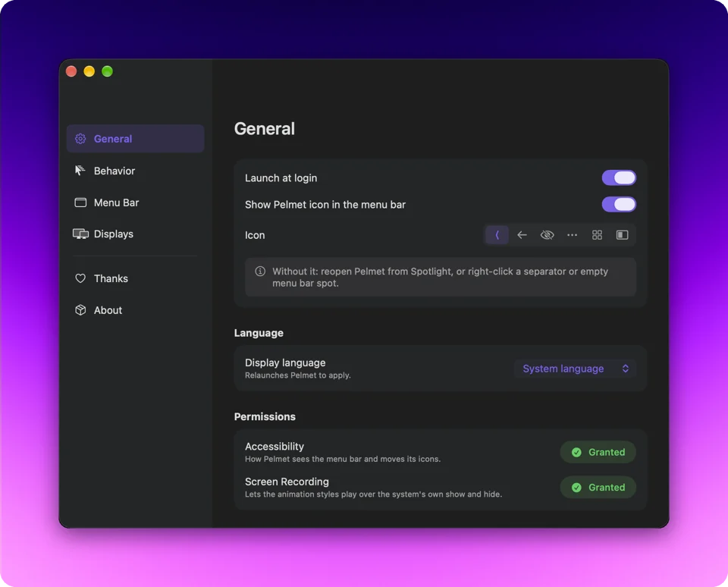Click the Accessibility Granted badge
The height and width of the screenshot is (587, 728).
click(x=598, y=452)
